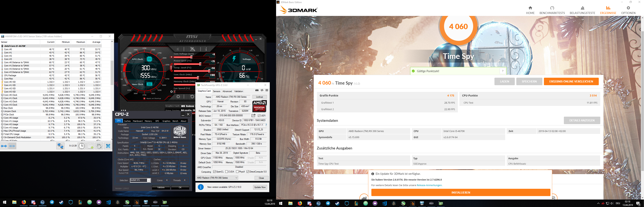
Task: Select the Uncore Clock row in HWiNFO
Action: (x=51, y=111)
